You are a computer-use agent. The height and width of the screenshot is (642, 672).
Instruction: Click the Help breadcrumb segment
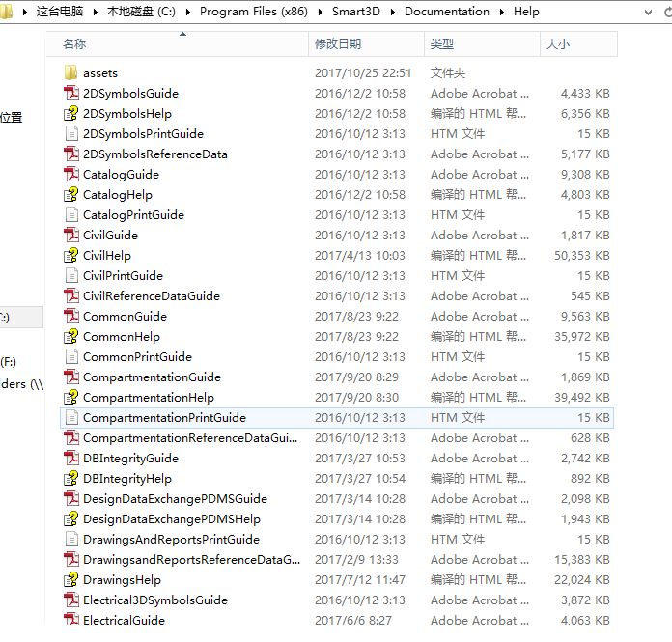526,12
